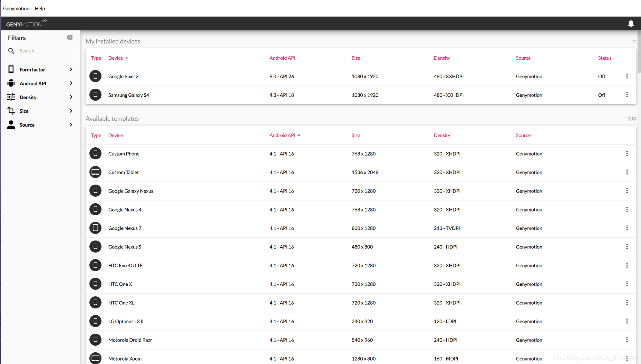
Task: Click the Density sliders icon
Action: click(x=11, y=97)
